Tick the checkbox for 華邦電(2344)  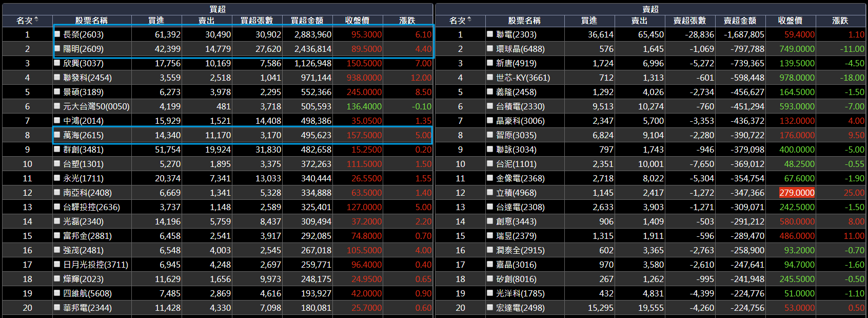click(x=57, y=307)
